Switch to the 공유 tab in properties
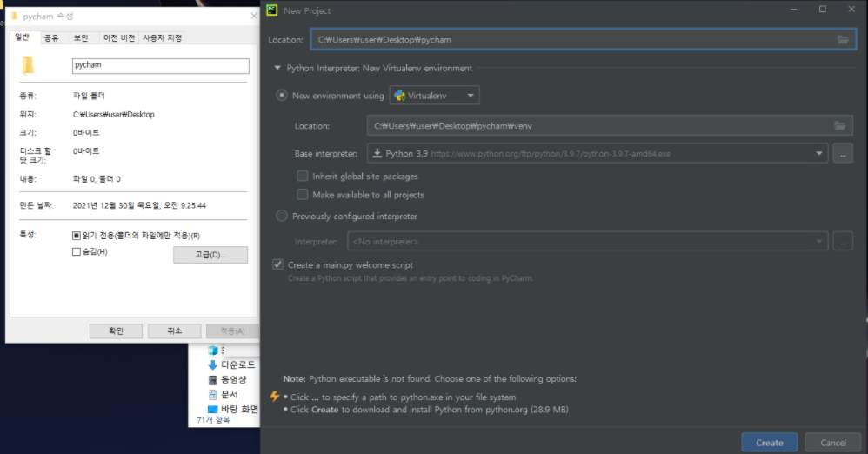Screen dimensions: 868x454 point(51,37)
